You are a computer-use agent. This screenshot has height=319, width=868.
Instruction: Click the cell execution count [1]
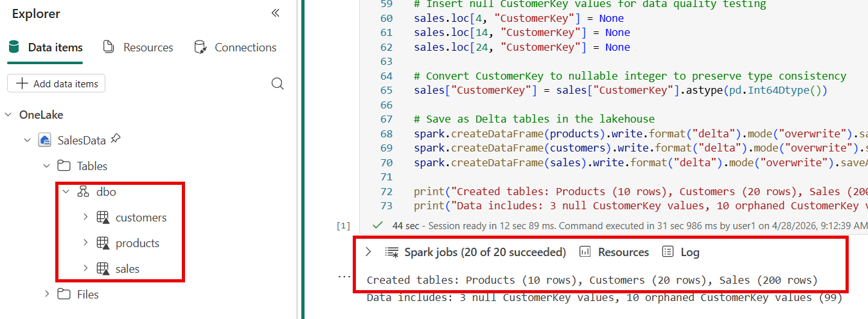344,226
